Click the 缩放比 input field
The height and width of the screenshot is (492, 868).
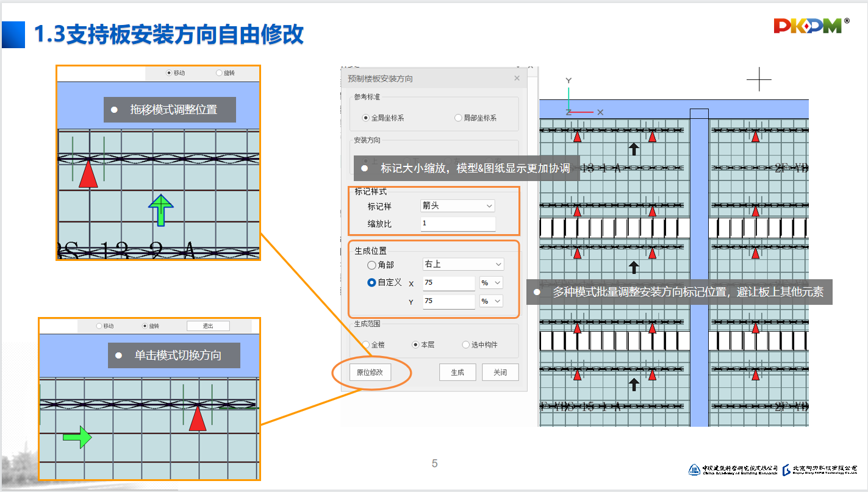tap(458, 224)
